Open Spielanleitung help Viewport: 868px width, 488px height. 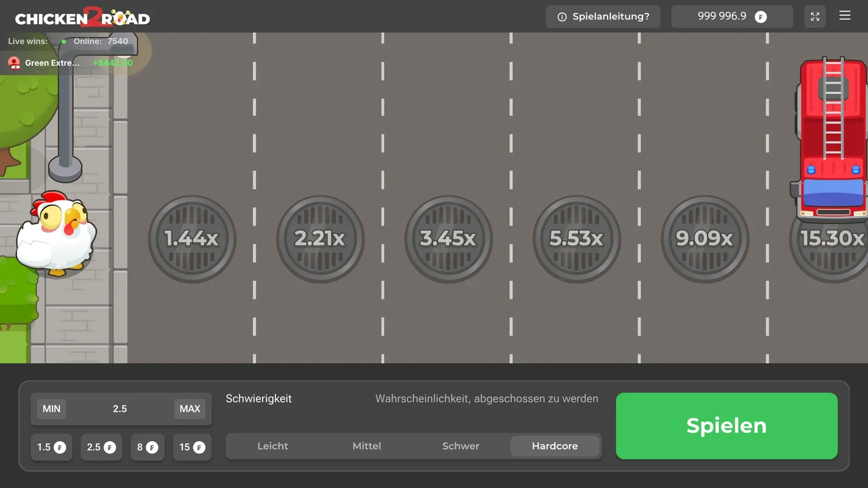point(603,17)
